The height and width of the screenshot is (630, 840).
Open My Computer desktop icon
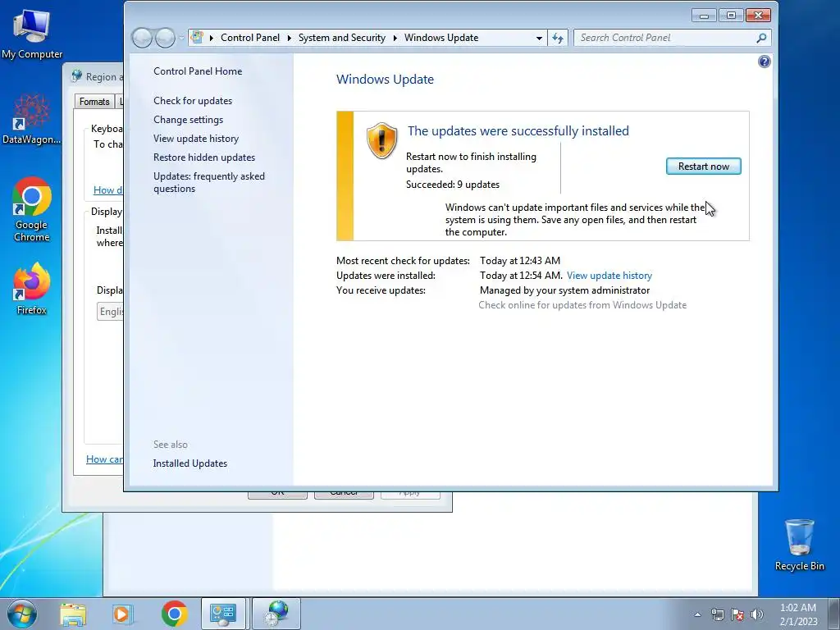(32, 34)
